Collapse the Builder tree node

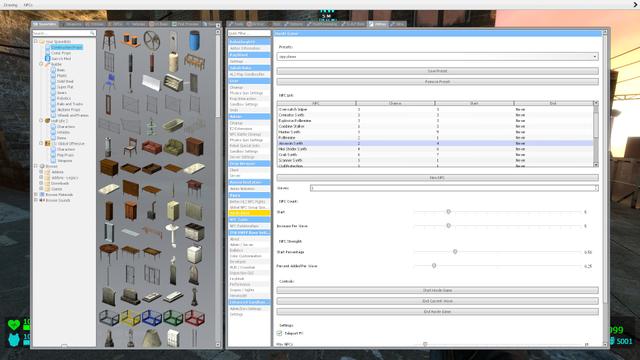pos(41,64)
